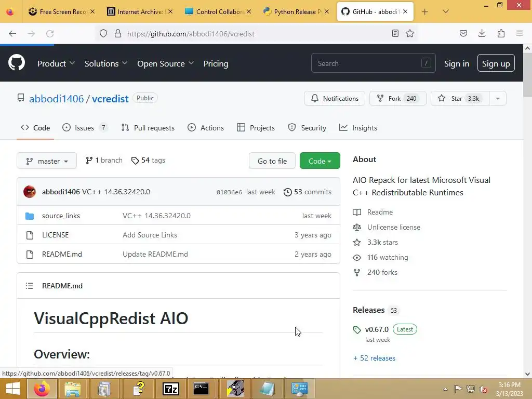Image resolution: width=532 pixels, height=399 pixels.
Task: Close the Python Release tab
Action: click(x=326, y=11)
